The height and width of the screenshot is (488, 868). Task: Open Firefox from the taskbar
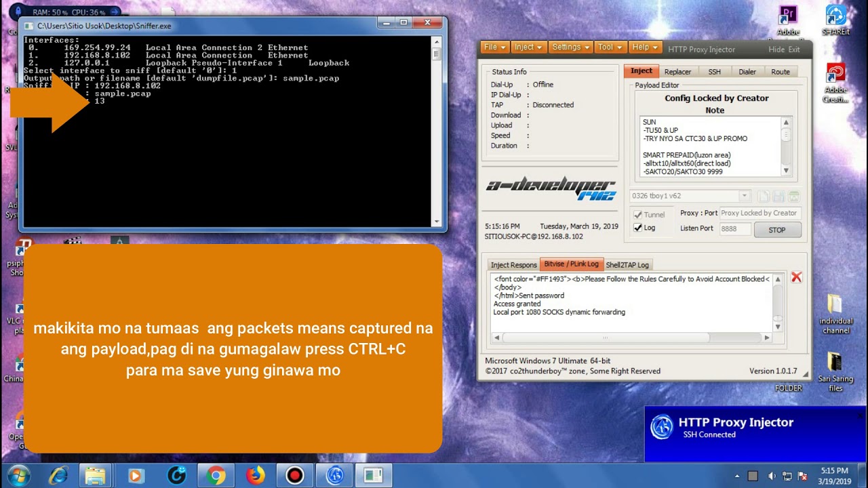click(255, 476)
